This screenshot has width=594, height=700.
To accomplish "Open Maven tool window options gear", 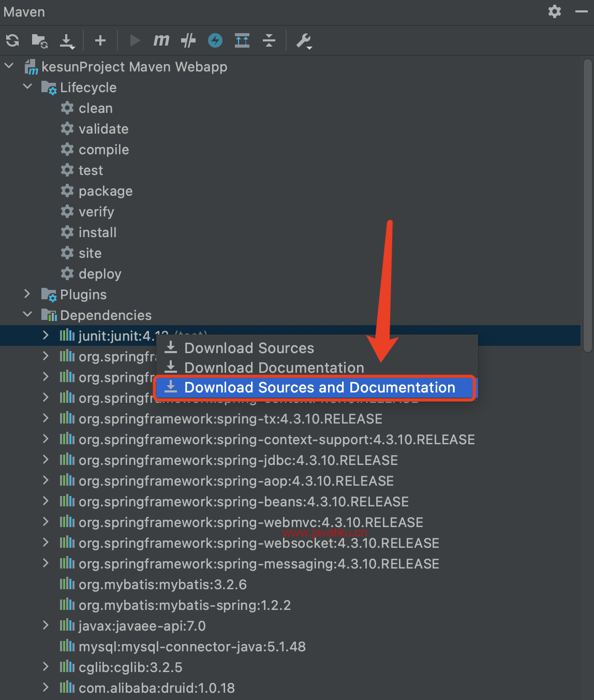I will [x=555, y=11].
